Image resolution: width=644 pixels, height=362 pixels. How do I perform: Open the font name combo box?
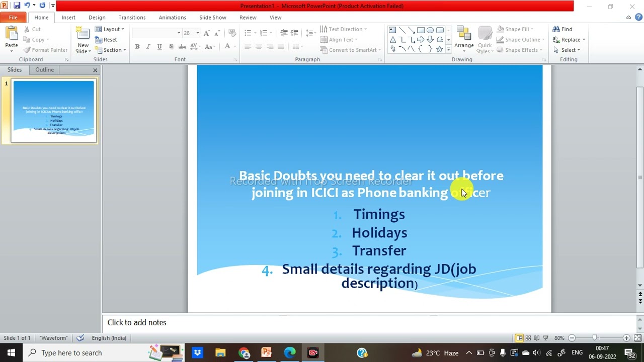tap(156, 33)
